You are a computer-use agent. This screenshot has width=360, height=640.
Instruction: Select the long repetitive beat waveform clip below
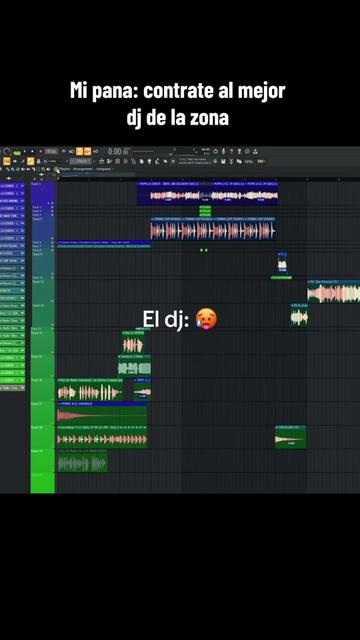[x=102, y=437]
